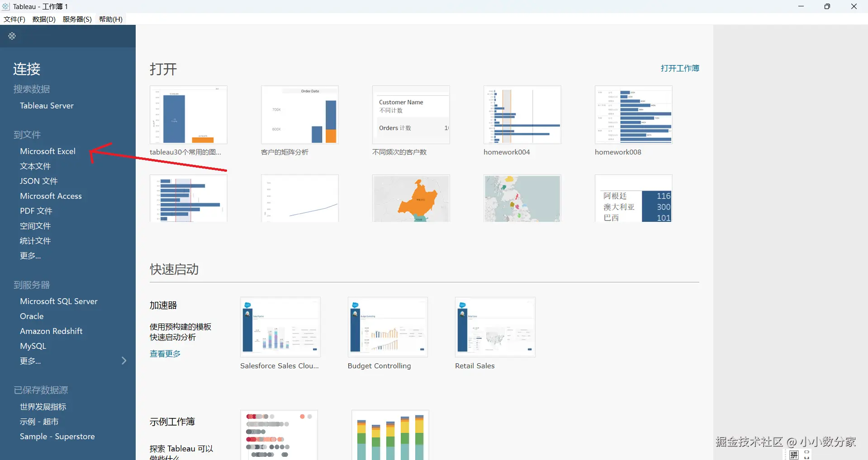
Task: Open the 数据(D) menu
Action: [x=44, y=19]
